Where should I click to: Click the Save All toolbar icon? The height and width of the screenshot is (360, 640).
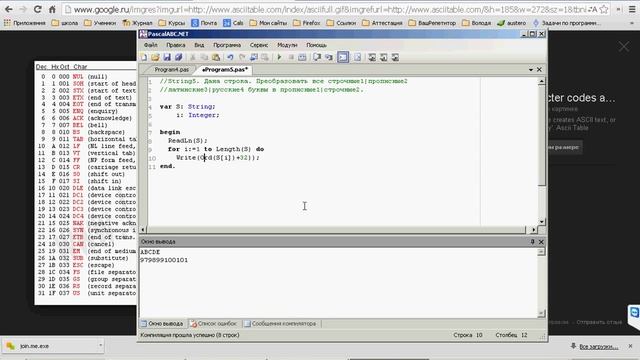point(178,58)
